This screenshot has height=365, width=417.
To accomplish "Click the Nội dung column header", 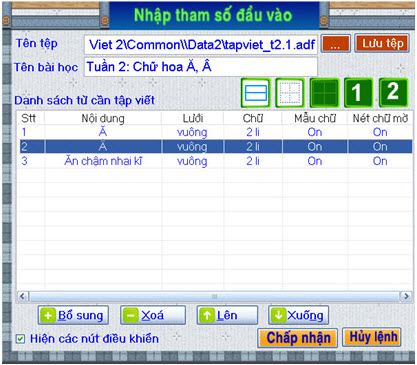I will coord(103,118).
